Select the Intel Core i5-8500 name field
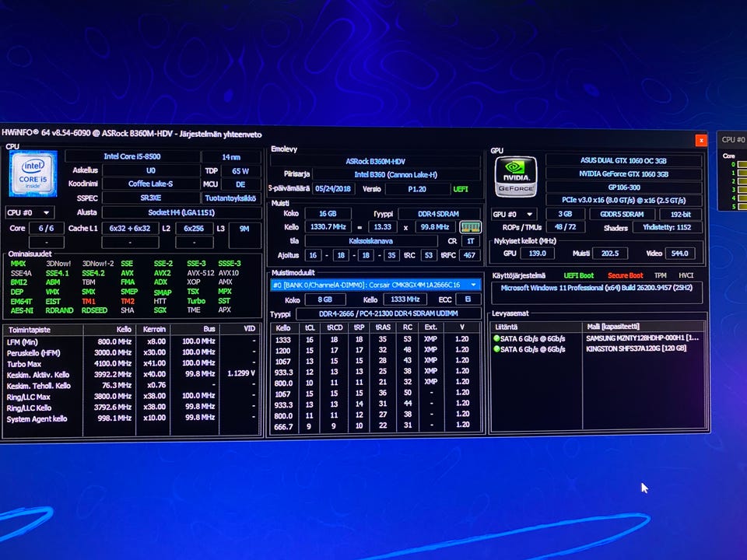 pyautogui.click(x=132, y=156)
